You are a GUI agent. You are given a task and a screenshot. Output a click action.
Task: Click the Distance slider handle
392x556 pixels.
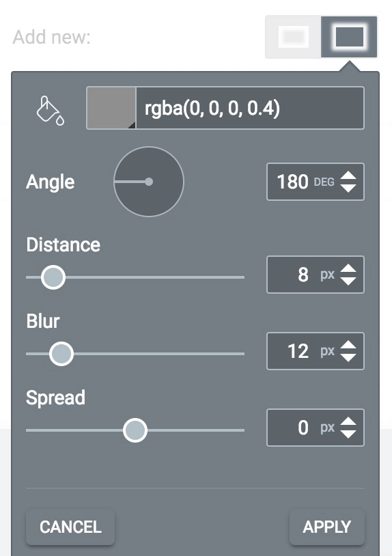pyautogui.click(x=53, y=277)
